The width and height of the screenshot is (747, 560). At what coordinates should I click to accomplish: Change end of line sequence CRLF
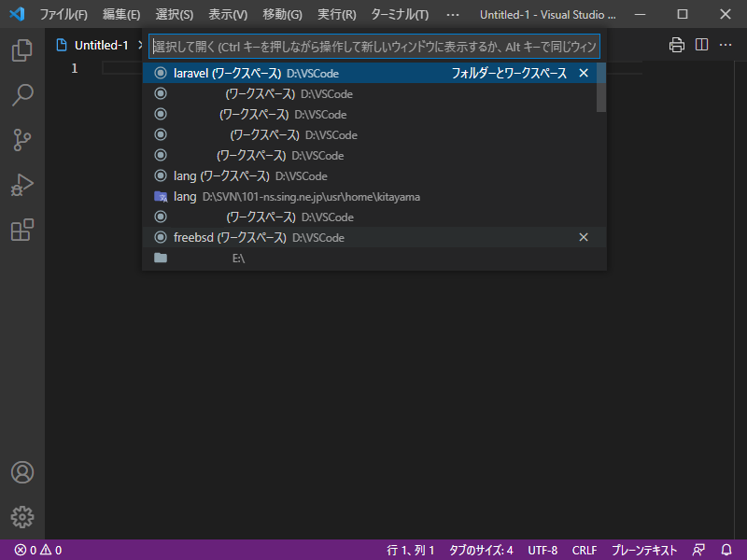tap(585, 550)
